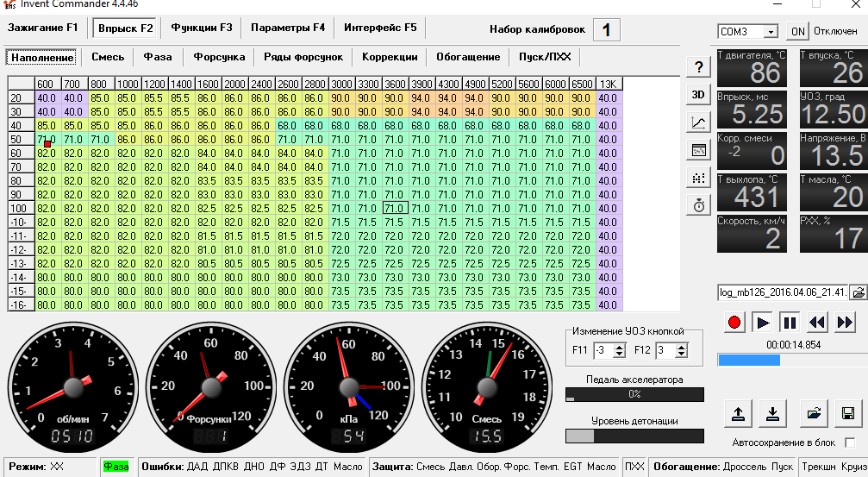
Task: Play the loaded log file
Action: point(762,323)
